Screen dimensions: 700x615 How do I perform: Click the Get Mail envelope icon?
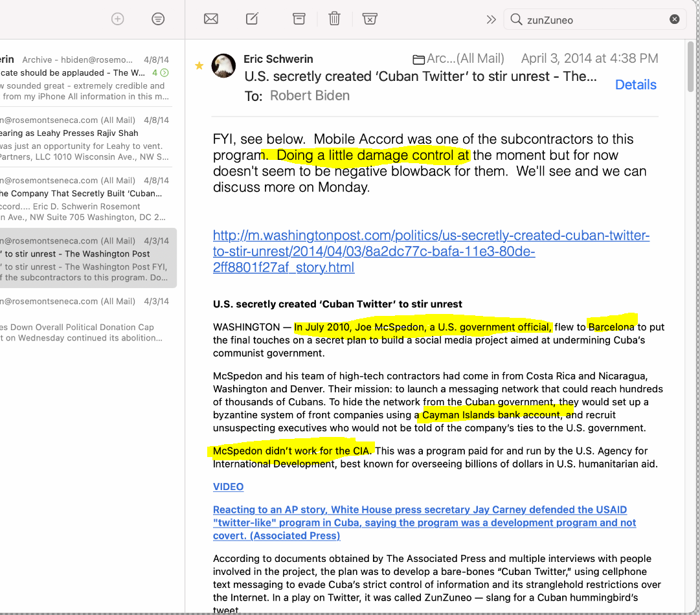[210, 19]
